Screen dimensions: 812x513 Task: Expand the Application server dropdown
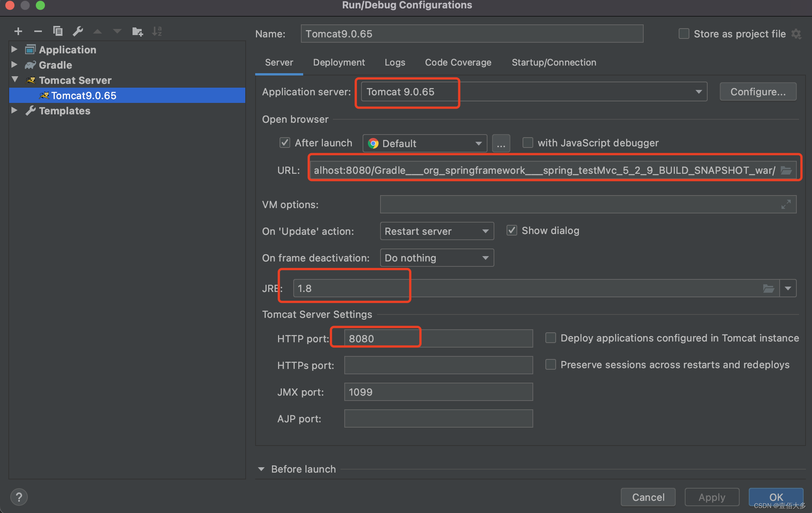[699, 91]
